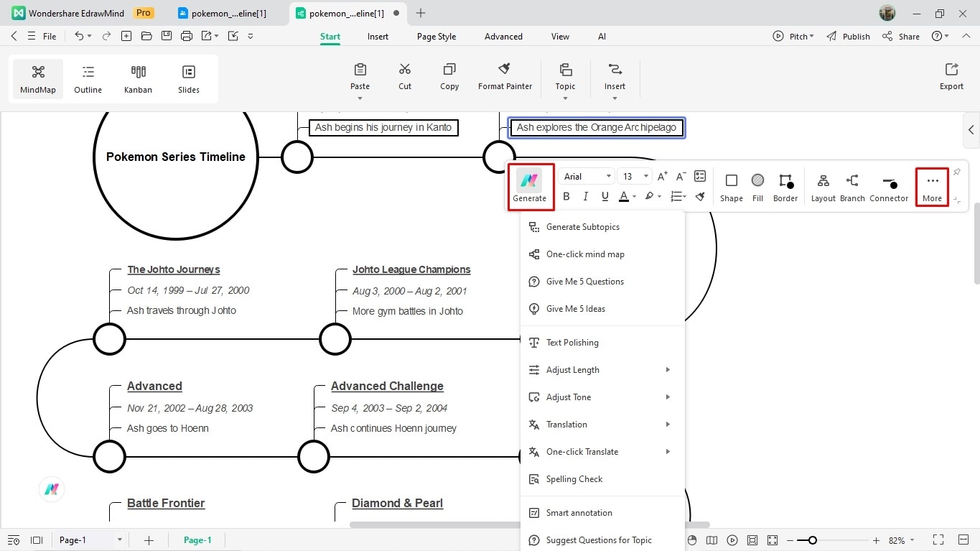The height and width of the screenshot is (551, 980).
Task: Click the new document plus icon
Action: coord(126,36)
